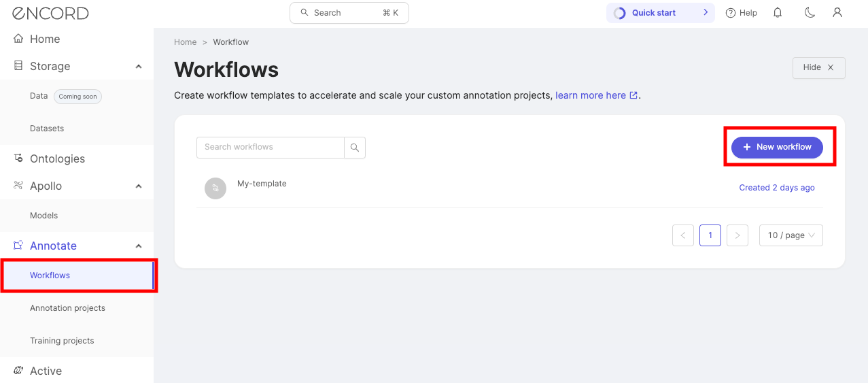Click the Quick start progress circle icon
Screen dimensions: 868x383
[x=619, y=13]
